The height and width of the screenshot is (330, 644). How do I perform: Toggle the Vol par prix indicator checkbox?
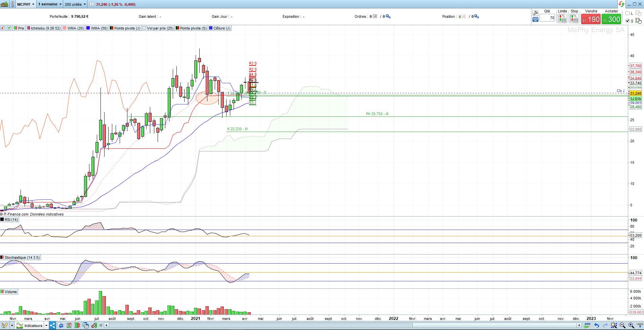pos(144,28)
